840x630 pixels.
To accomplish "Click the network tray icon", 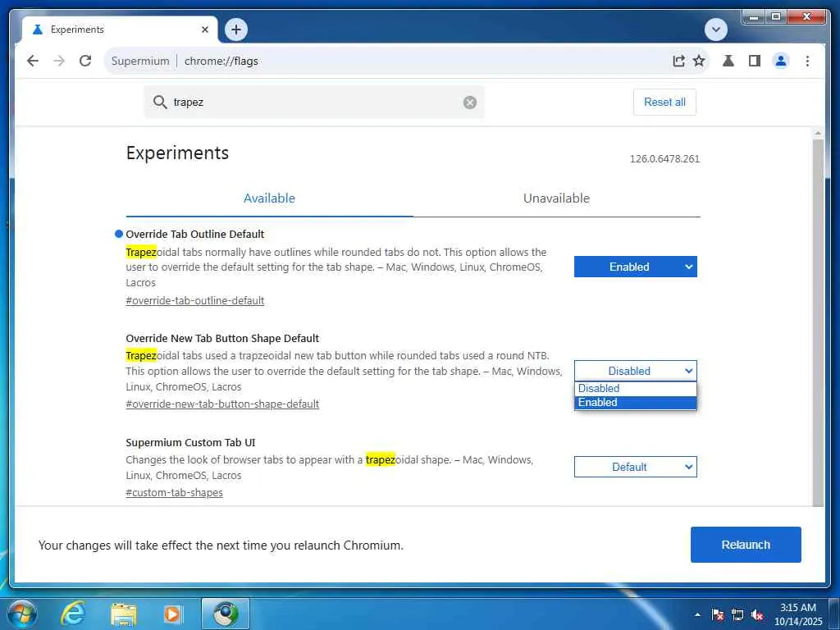I will [x=737, y=614].
